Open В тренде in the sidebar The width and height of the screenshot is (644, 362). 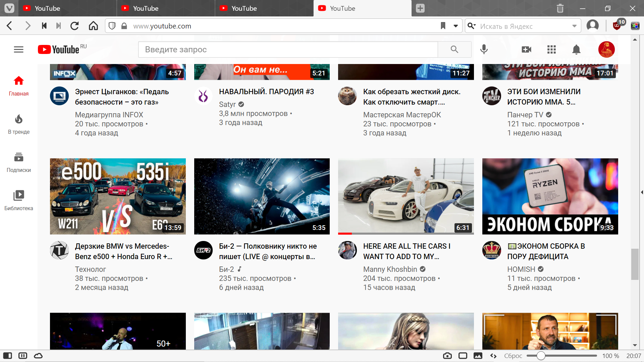pos(19,124)
